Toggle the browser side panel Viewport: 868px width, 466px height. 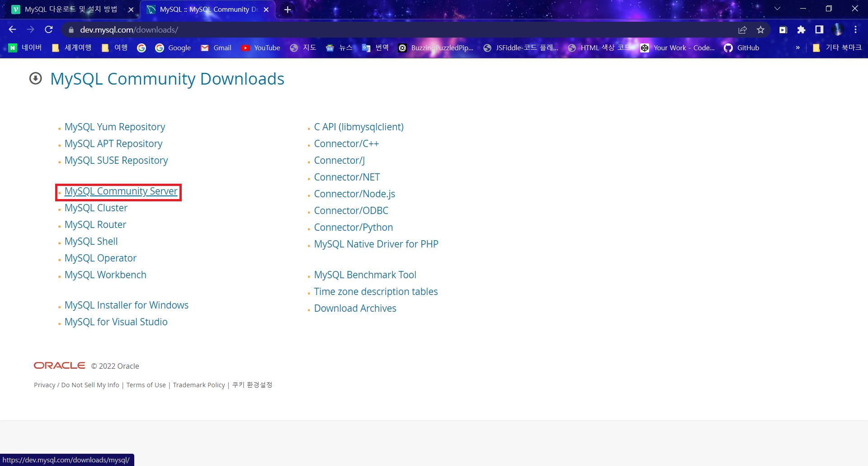819,30
